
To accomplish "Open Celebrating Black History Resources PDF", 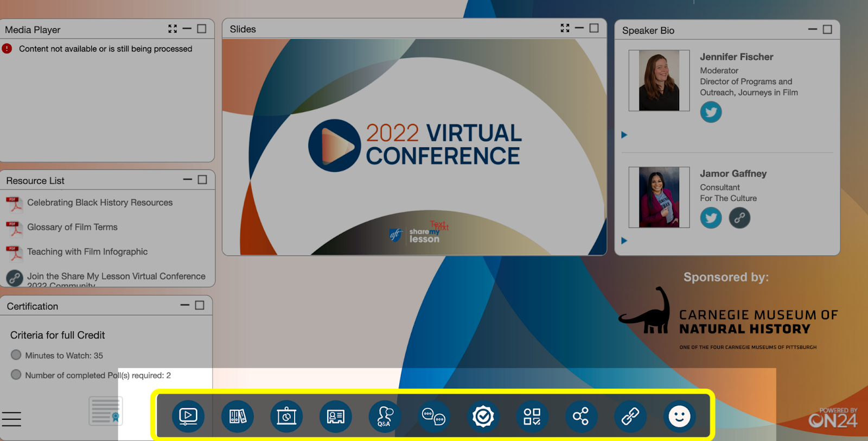I will tap(100, 203).
